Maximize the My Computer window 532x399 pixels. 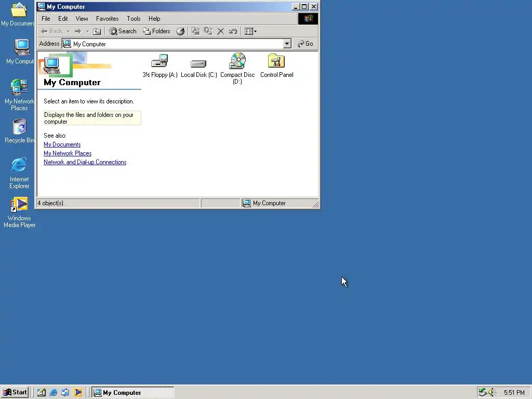point(304,6)
